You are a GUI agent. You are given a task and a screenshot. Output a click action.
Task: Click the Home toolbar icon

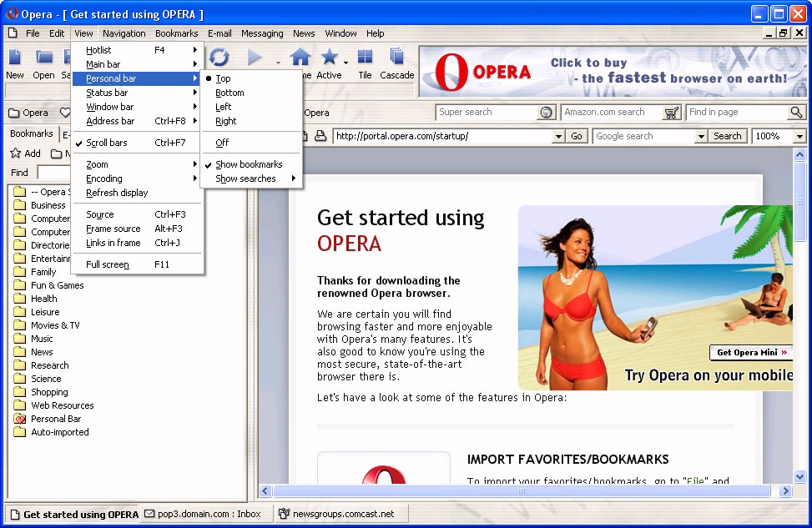[x=300, y=57]
